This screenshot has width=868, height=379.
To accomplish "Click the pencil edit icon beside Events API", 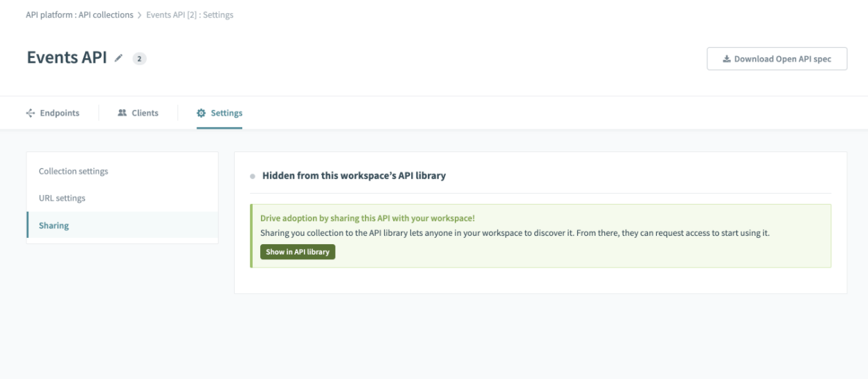I will pos(119,59).
